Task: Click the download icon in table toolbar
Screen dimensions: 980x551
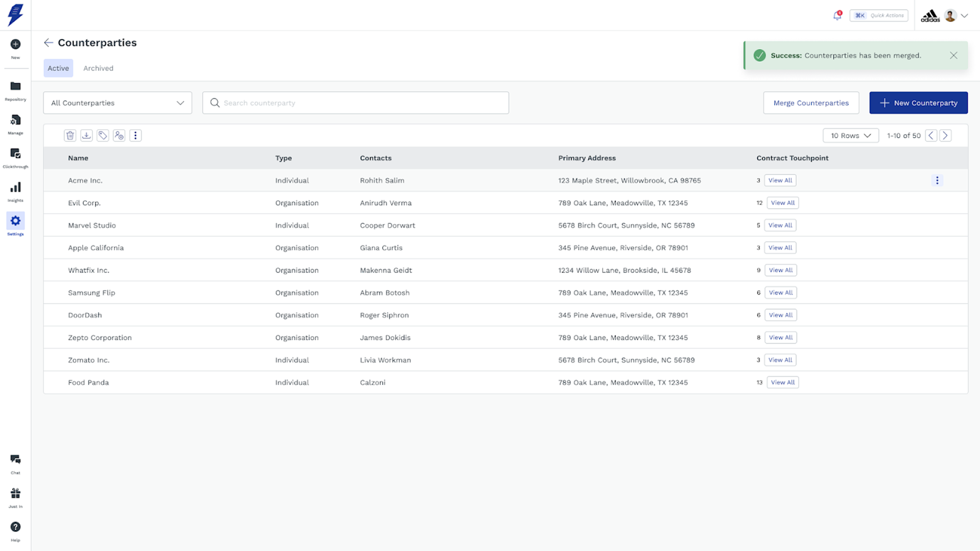Action: coord(86,135)
